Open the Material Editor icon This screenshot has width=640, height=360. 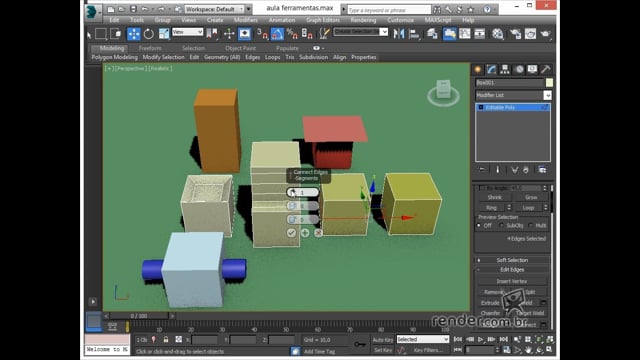pyautogui.click(x=498, y=34)
